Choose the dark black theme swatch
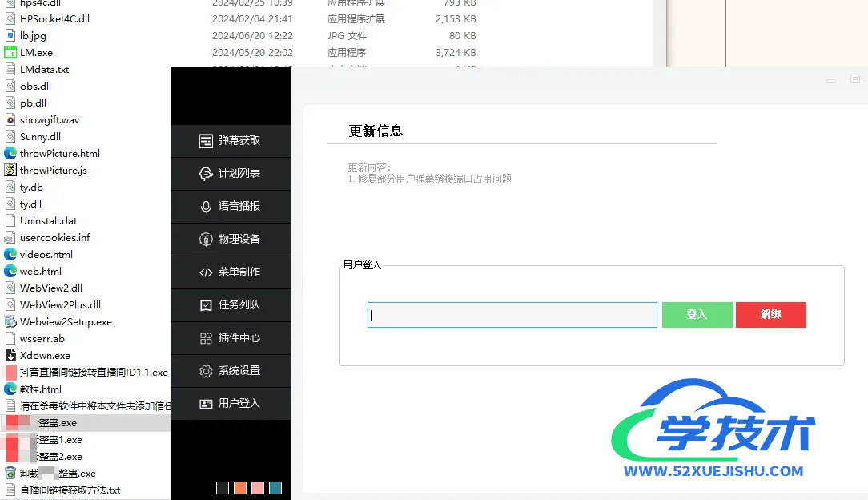The width and height of the screenshot is (868, 500). [x=223, y=488]
